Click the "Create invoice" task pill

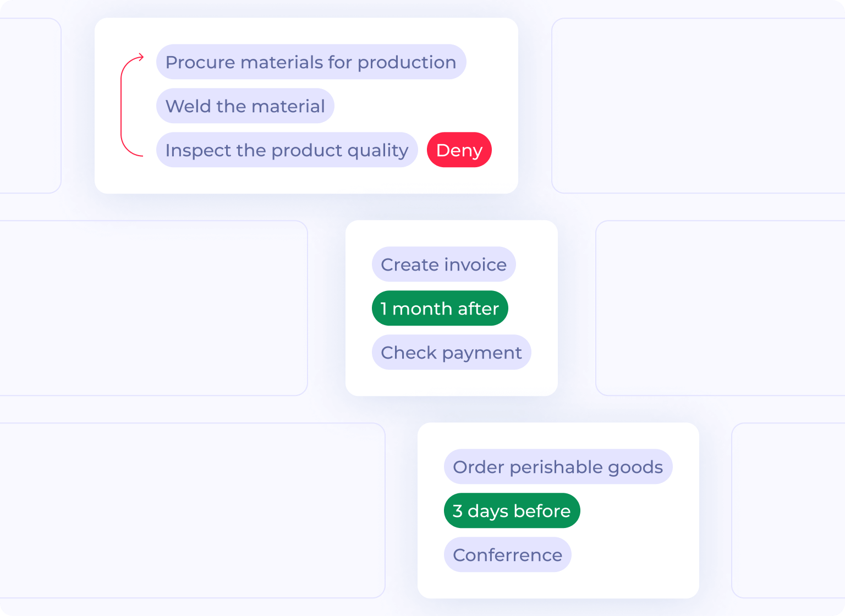click(443, 265)
